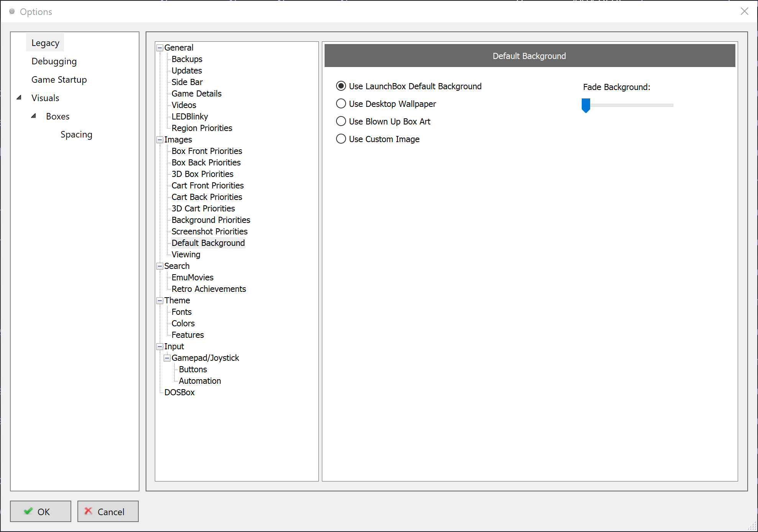
Task: Select Backups in the tree
Action: [187, 59]
